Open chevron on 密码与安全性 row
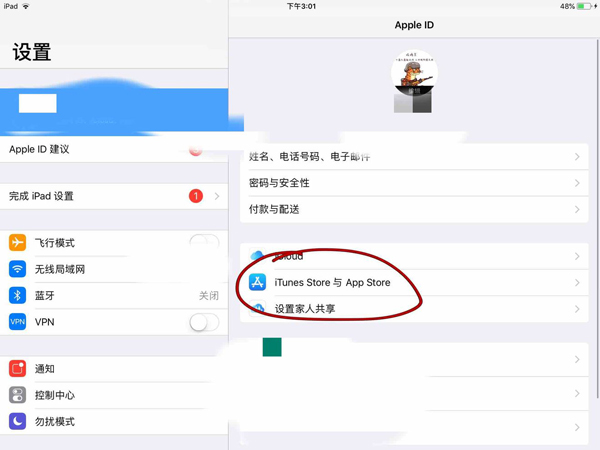The image size is (600, 450). 577,183
